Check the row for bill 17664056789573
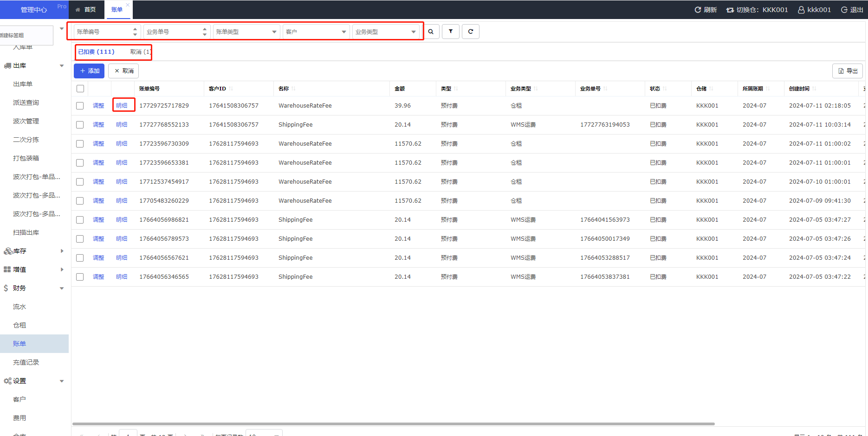This screenshot has height=436, width=868. click(x=80, y=239)
